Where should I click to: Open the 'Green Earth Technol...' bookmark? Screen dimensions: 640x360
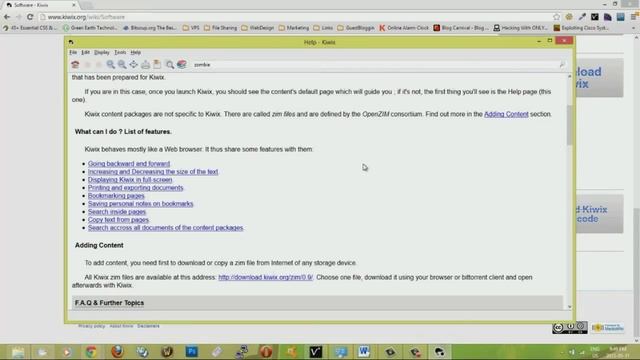(90, 28)
